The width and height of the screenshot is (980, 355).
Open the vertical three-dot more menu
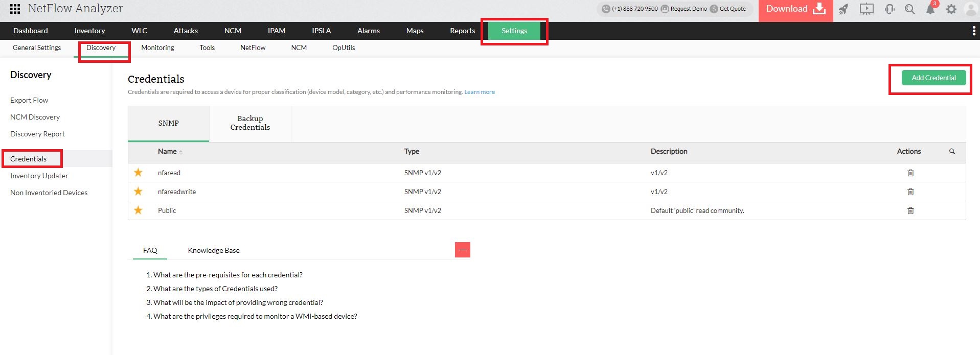coord(973,31)
